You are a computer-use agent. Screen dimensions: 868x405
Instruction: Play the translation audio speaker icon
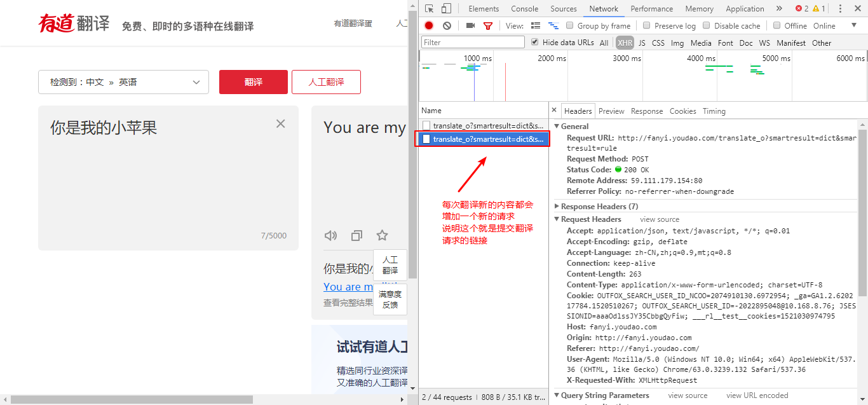click(330, 236)
